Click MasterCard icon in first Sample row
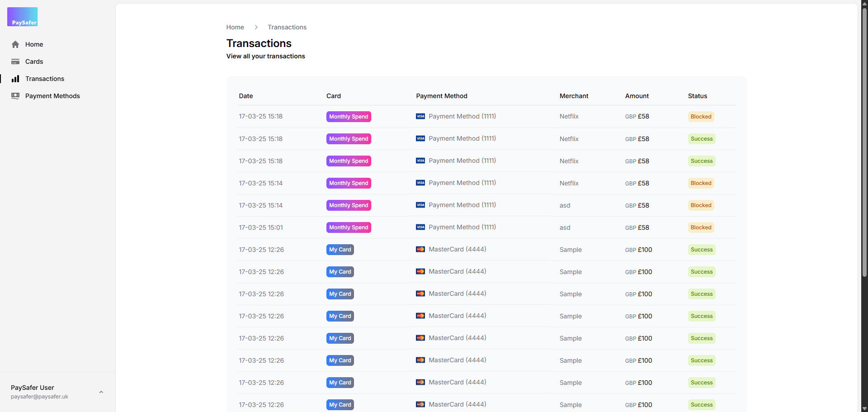This screenshot has width=868, height=412. click(x=420, y=249)
